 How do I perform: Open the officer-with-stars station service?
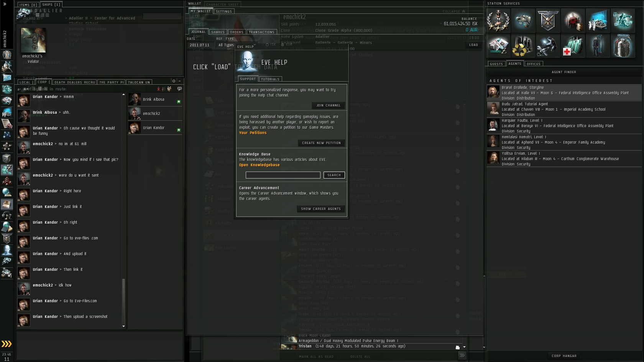click(498, 20)
